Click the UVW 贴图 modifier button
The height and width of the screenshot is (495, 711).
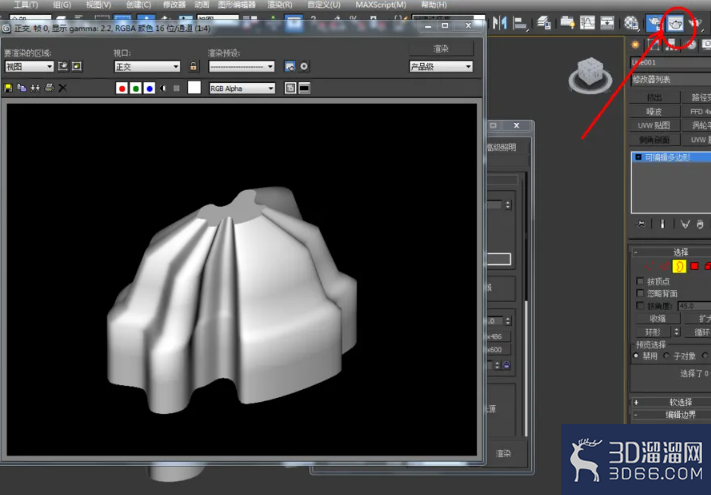[654, 125]
